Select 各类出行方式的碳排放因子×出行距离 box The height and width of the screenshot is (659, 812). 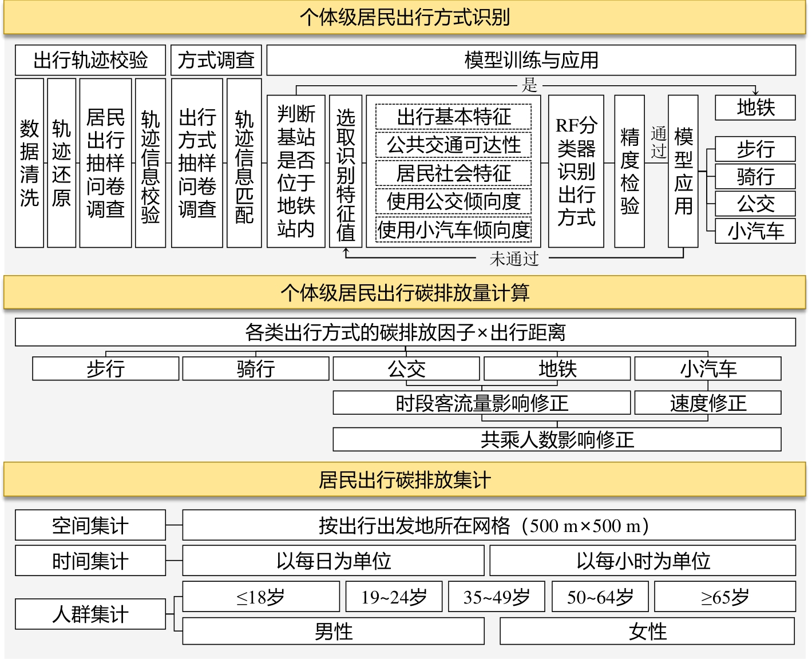tap(405, 332)
